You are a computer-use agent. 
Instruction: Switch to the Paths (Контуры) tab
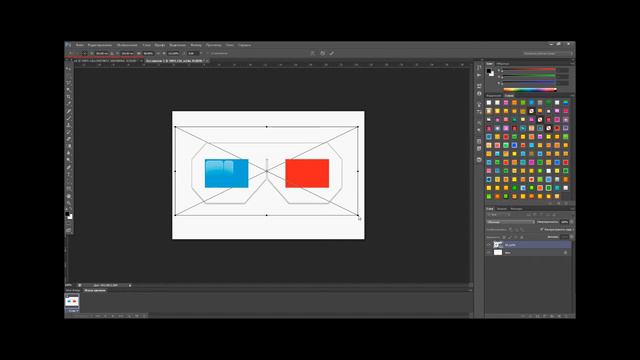(516, 209)
